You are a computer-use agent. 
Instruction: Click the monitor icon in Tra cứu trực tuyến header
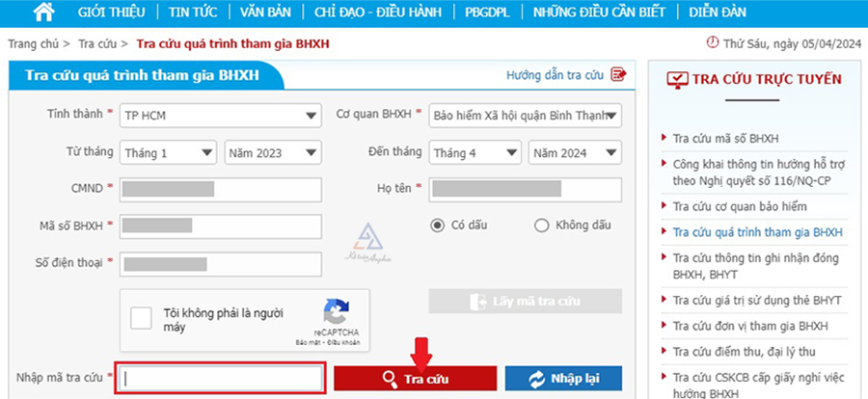click(x=677, y=79)
